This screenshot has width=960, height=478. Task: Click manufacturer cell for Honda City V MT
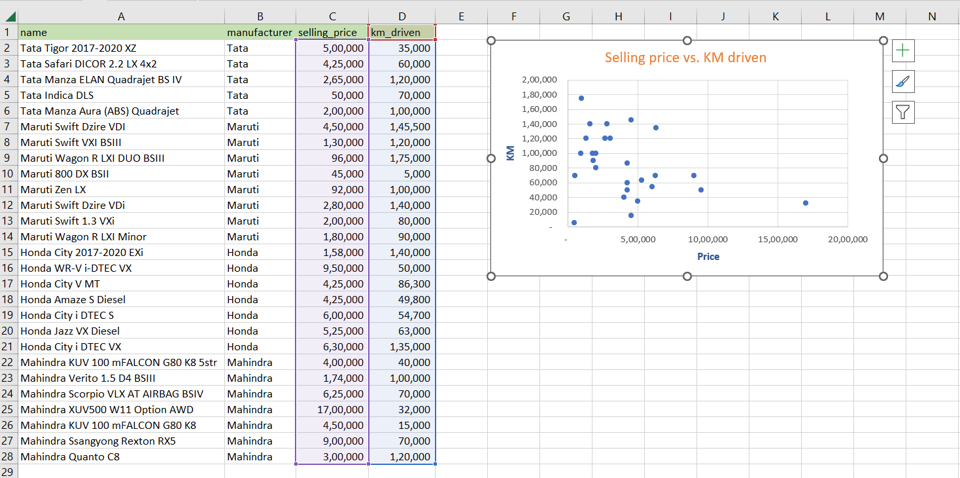coord(260,284)
